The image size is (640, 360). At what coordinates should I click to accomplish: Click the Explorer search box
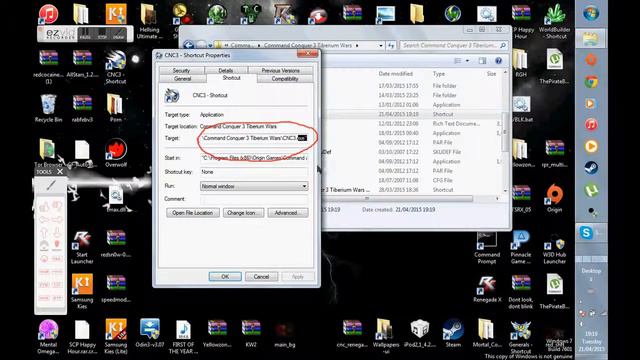coord(454,45)
